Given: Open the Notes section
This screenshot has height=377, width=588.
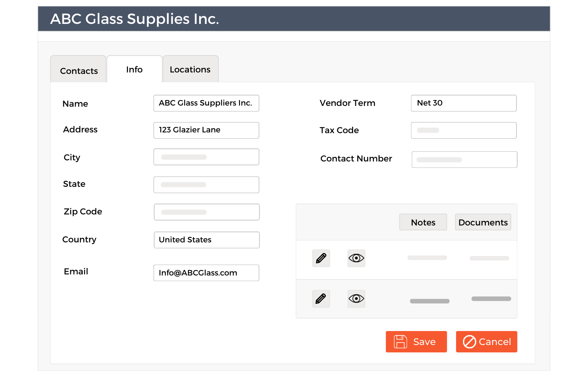Looking at the screenshot, I should 423,222.
